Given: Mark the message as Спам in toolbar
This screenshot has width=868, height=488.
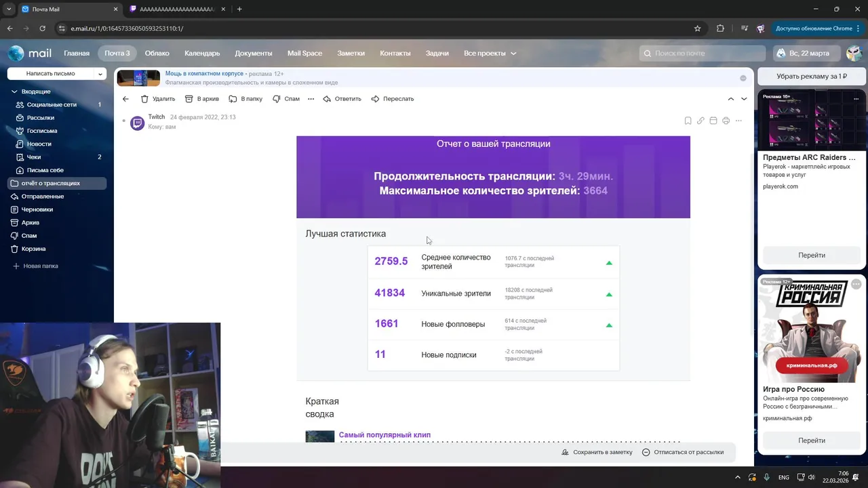Looking at the screenshot, I should pyautogui.click(x=285, y=99).
